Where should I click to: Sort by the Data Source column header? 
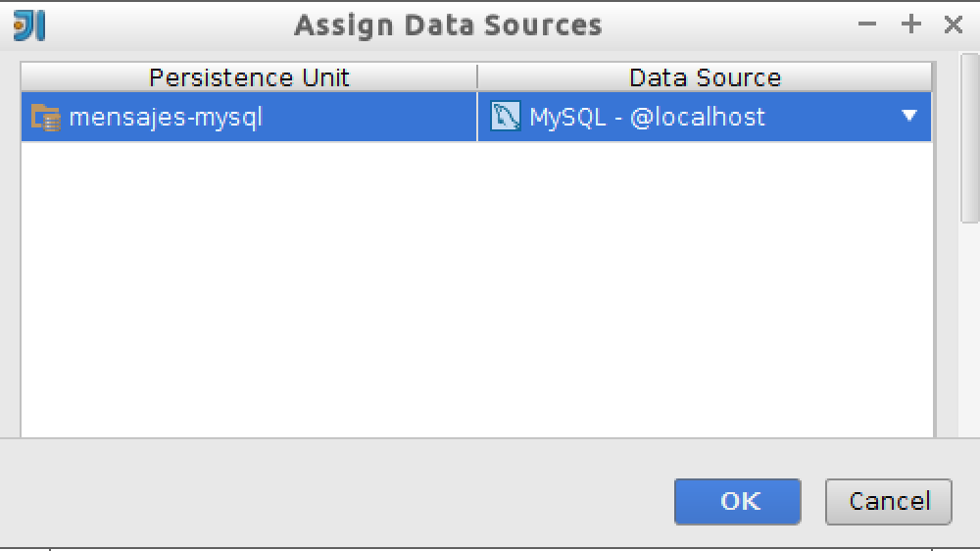(705, 77)
